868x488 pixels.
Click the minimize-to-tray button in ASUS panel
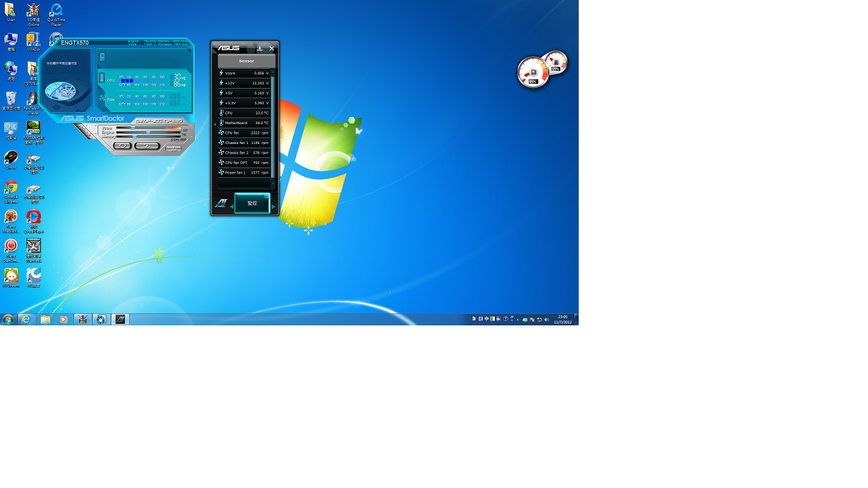click(260, 48)
